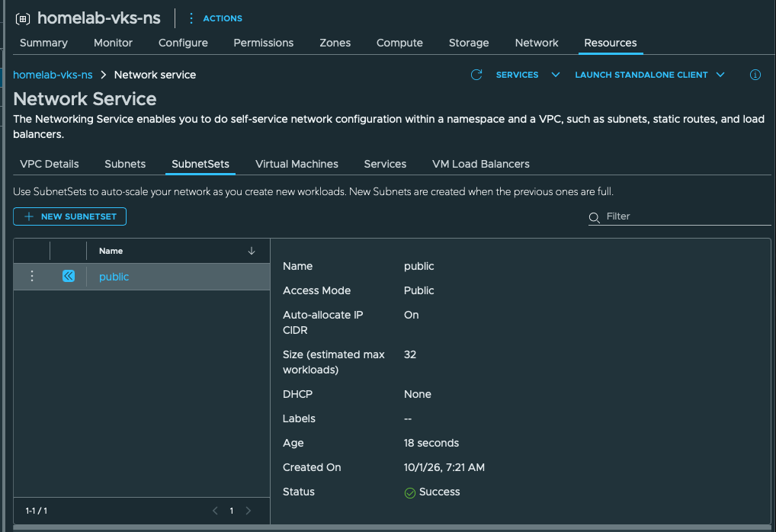Click the Age value 18 seconds

[x=431, y=443]
